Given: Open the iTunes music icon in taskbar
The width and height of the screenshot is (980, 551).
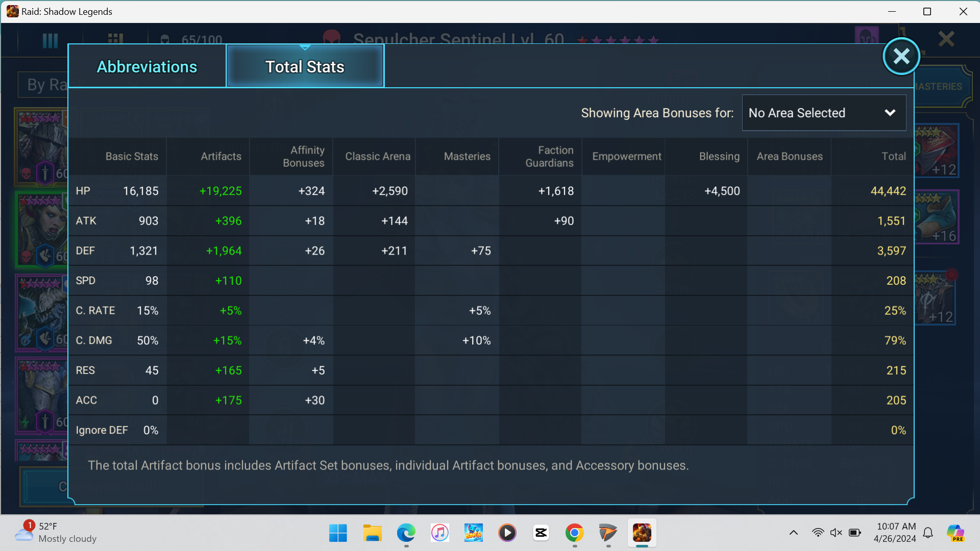Looking at the screenshot, I should 439,533.
